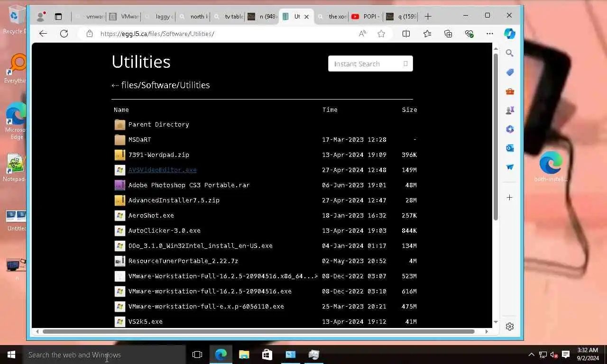Open sidebar Games chess icon
The image size is (607, 364).
(x=510, y=110)
